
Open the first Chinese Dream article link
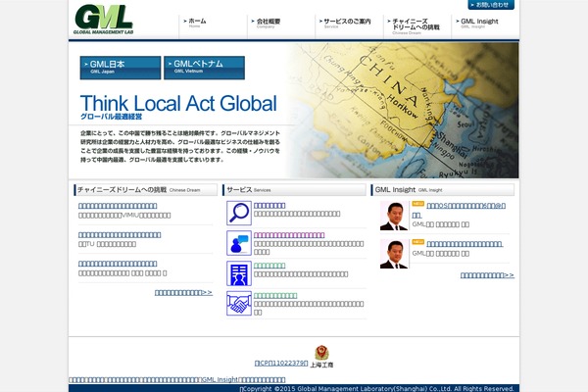[118, 206]
